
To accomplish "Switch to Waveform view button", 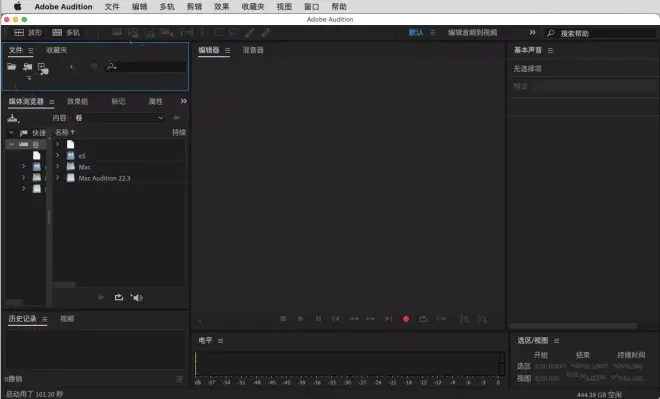I will click(x=28, y=32).
